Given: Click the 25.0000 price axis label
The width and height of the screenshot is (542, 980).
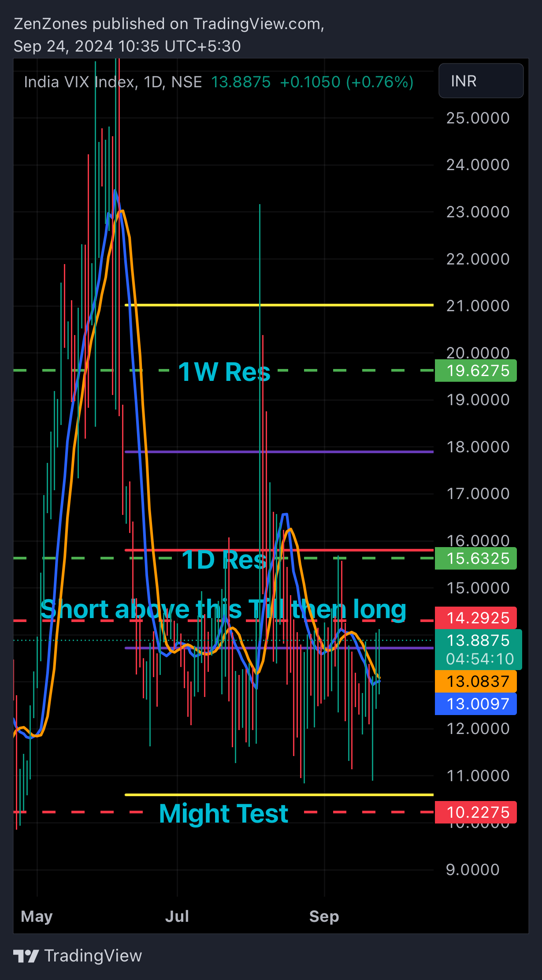Looking at the screenshot, I should (x=478, y=118).
